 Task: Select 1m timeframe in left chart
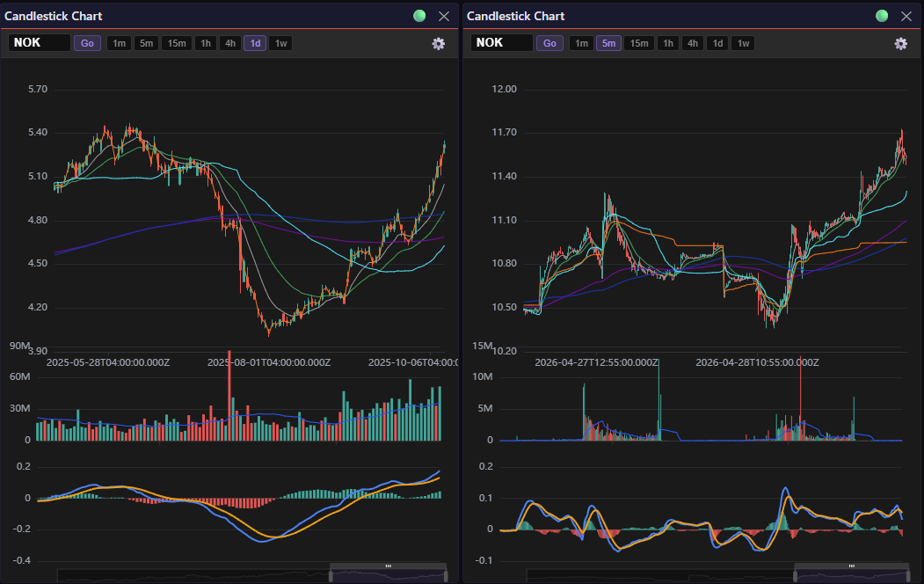120,43
